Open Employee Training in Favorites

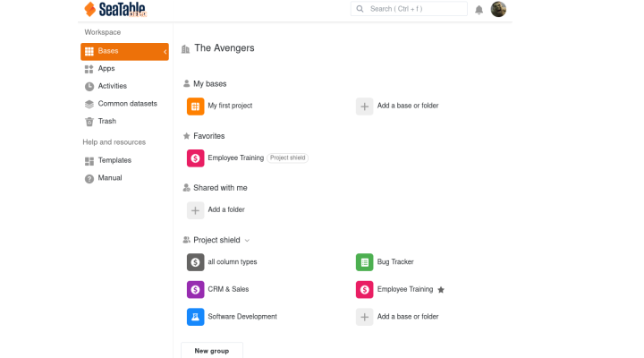[236, 158]
